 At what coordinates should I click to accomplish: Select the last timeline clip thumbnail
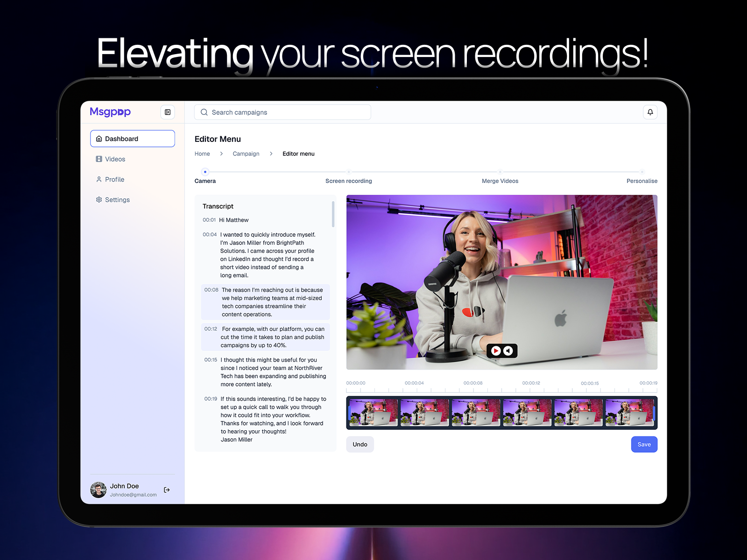coord(629,413)
